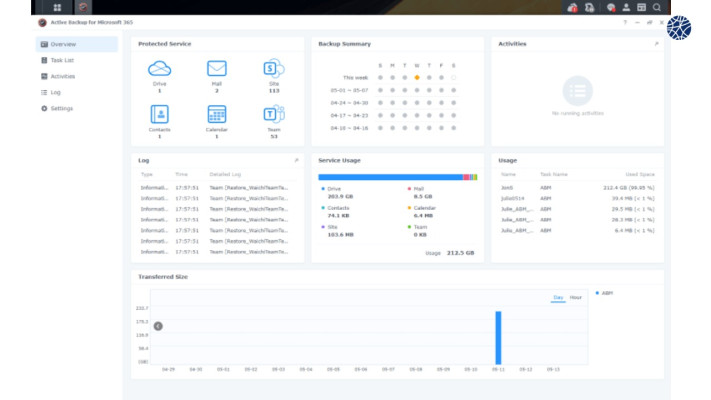Open the DSM notifications icon

tap(611, 7)
